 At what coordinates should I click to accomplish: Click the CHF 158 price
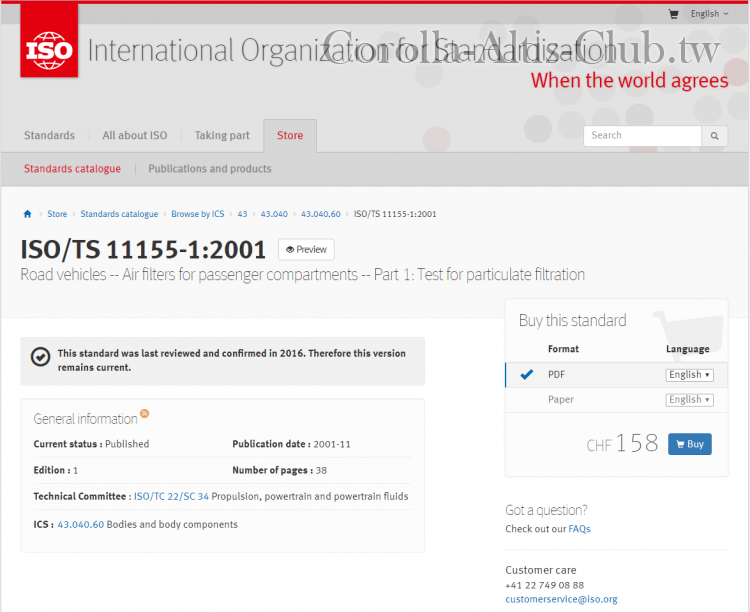622,444
